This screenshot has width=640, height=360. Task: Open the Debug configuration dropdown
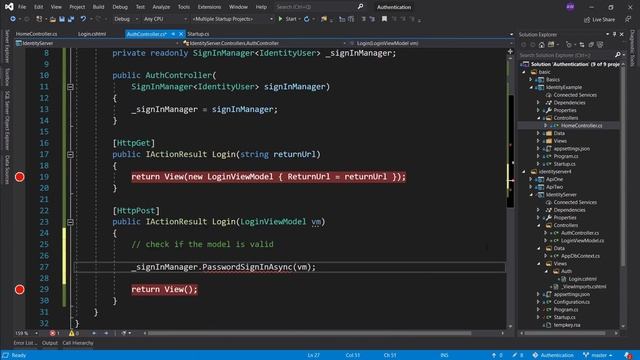126,19
